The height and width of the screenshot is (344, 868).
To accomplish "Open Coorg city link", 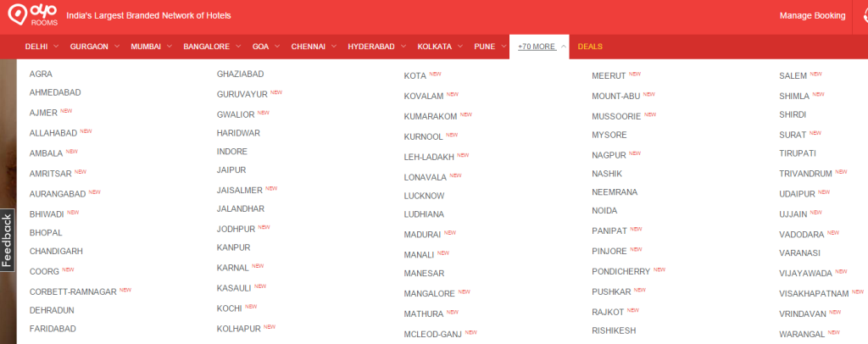I will coord(44,271).
